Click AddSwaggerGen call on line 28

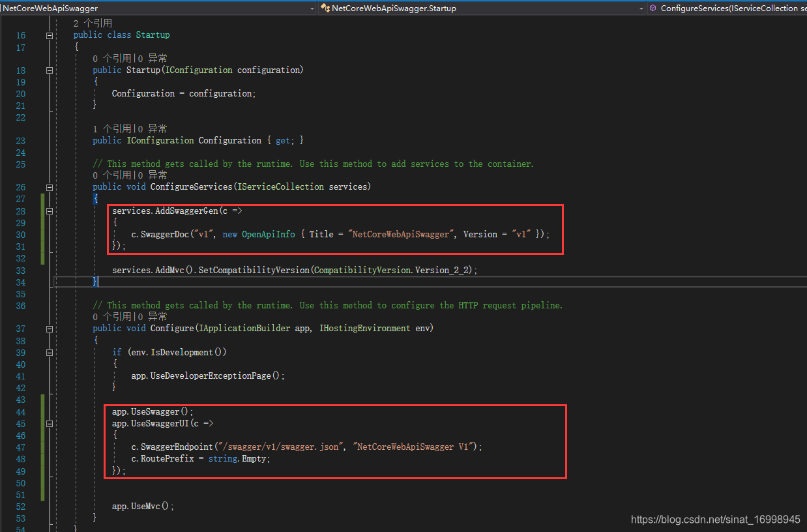[x=186, y=211]
